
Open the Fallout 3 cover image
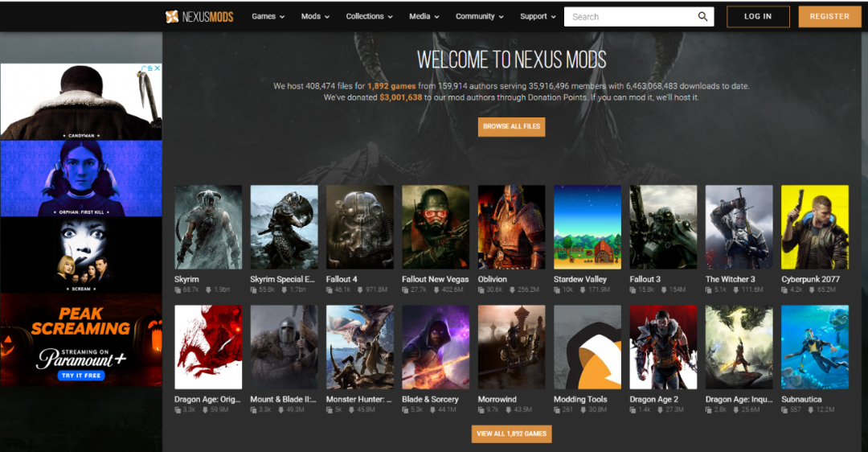click(663, 227)
